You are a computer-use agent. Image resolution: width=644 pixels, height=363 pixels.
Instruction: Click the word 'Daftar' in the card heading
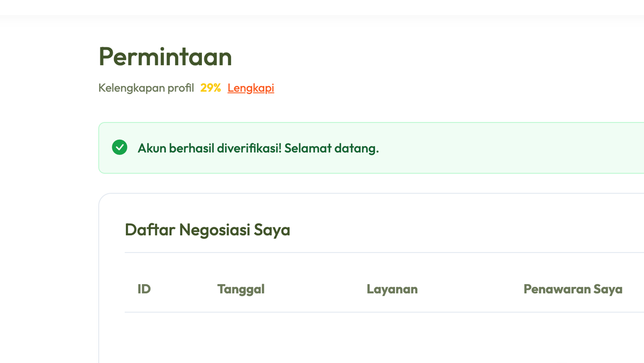150,230
